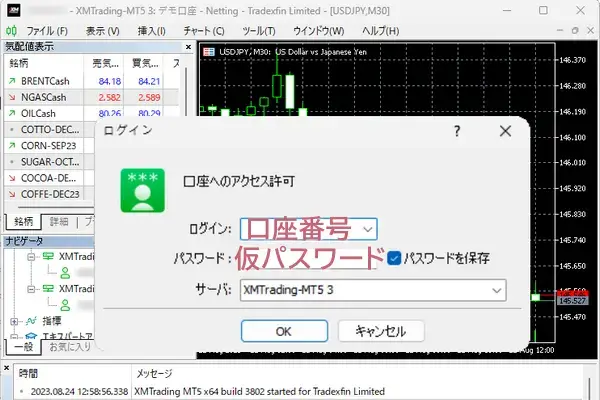The image size is (600, 400).
Task: Confirm login with OK button
Action: pos(284,331)
